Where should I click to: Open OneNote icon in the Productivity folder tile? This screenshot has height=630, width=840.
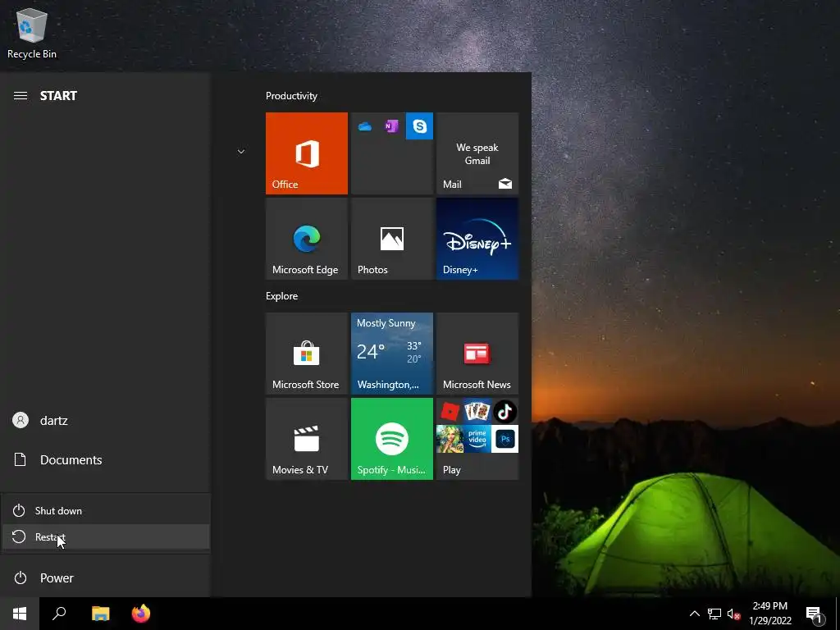click(391, 126)
